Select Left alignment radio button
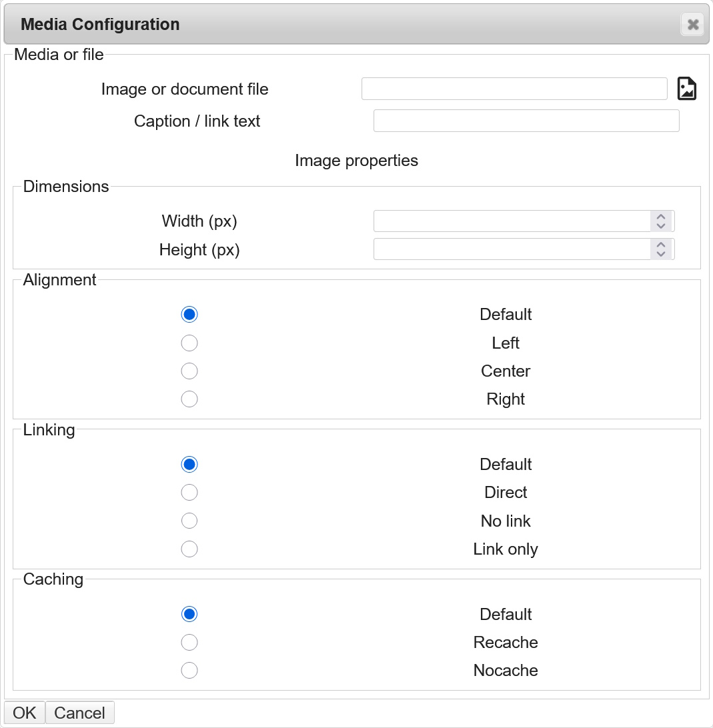 (189, 343)
